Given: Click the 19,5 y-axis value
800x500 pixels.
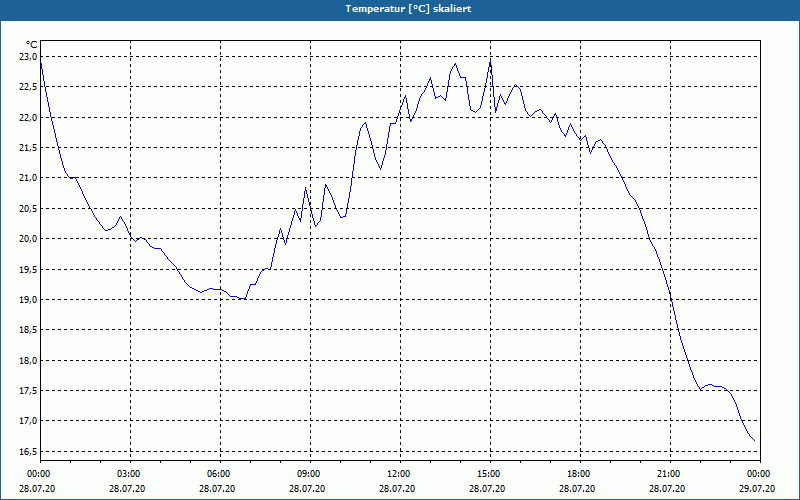Looking at the screenshot, I should coord(28,269).
